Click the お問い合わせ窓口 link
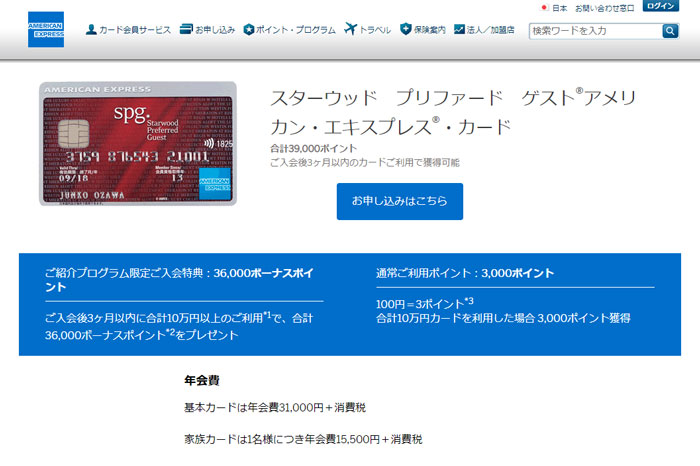The image size is (700, 466). [604, 8]
